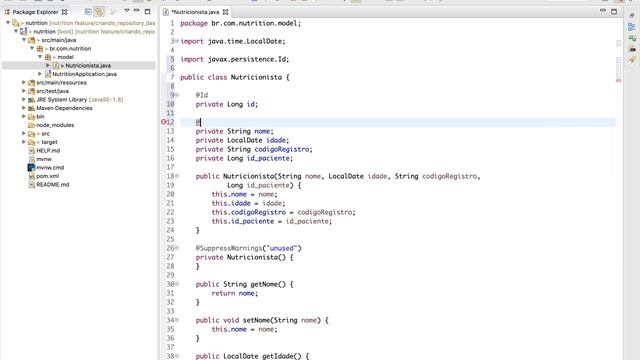Select HELP.md in Package Explorer

point(48,151)
